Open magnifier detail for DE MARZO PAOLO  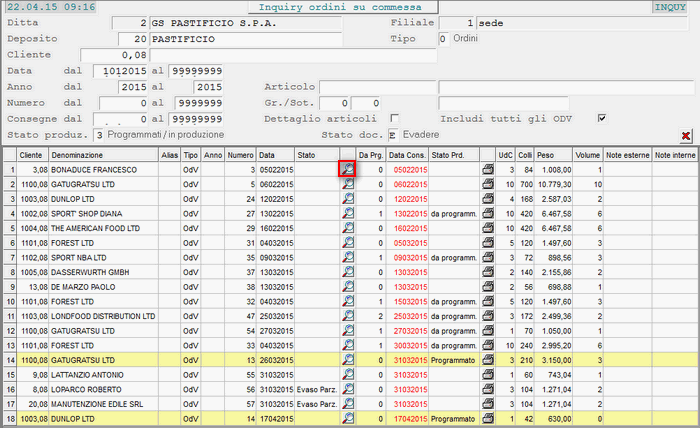point(348,287)
